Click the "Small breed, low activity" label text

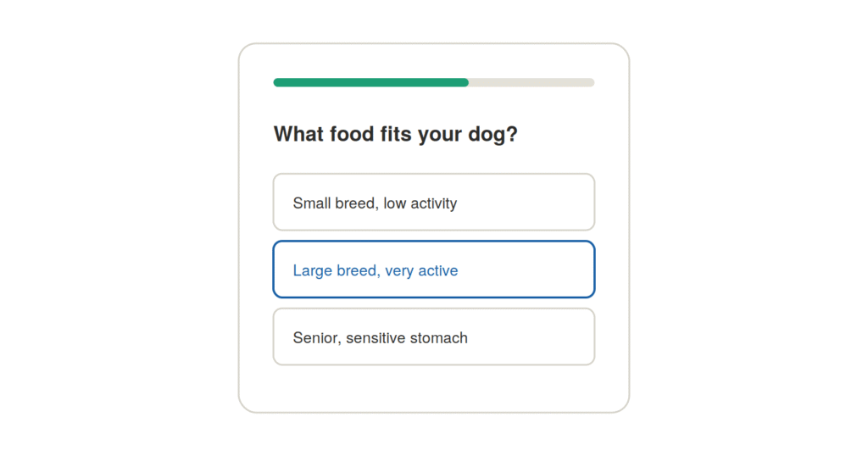point(375,203)
